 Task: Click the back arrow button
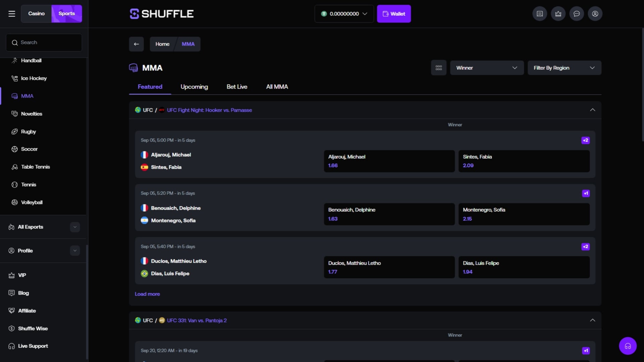[x=136, y=44]
